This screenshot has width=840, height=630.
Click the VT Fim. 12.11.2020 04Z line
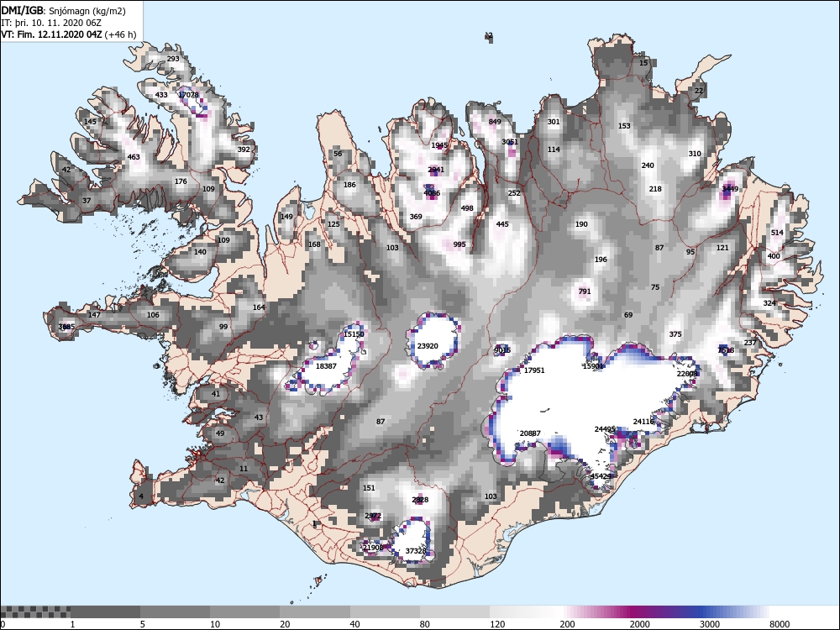point(69,34)
